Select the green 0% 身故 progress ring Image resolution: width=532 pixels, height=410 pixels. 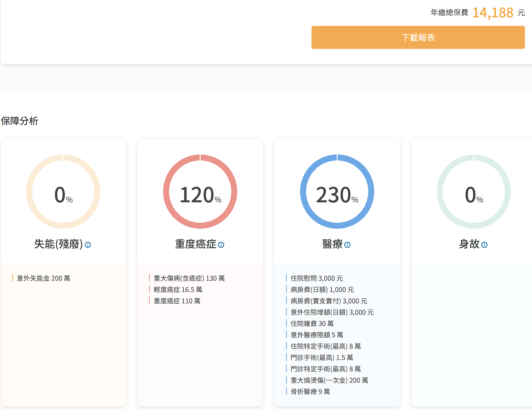coord(474,192)
